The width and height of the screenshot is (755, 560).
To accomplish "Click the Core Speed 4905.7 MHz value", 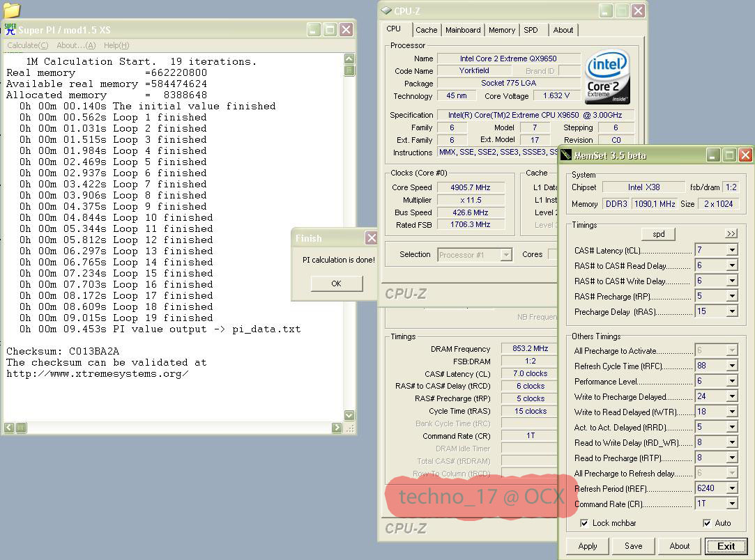I will (x=471, y=187).
